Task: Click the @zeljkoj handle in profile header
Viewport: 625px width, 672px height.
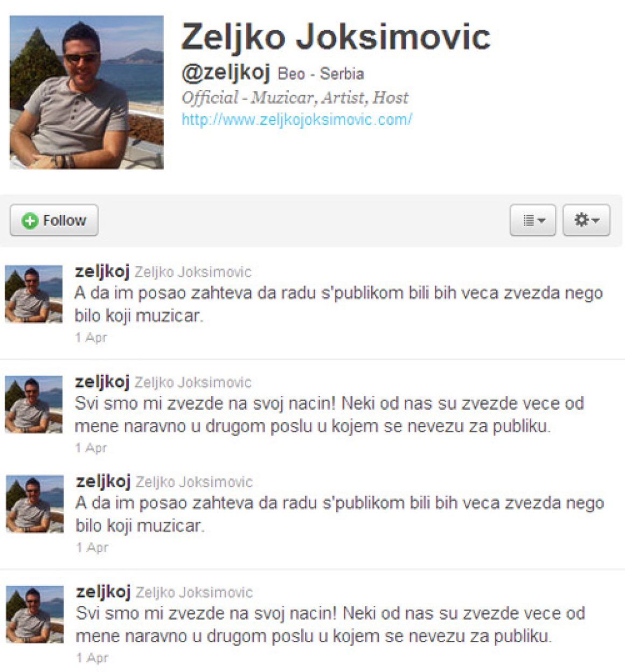Action: tap(226, 73)
